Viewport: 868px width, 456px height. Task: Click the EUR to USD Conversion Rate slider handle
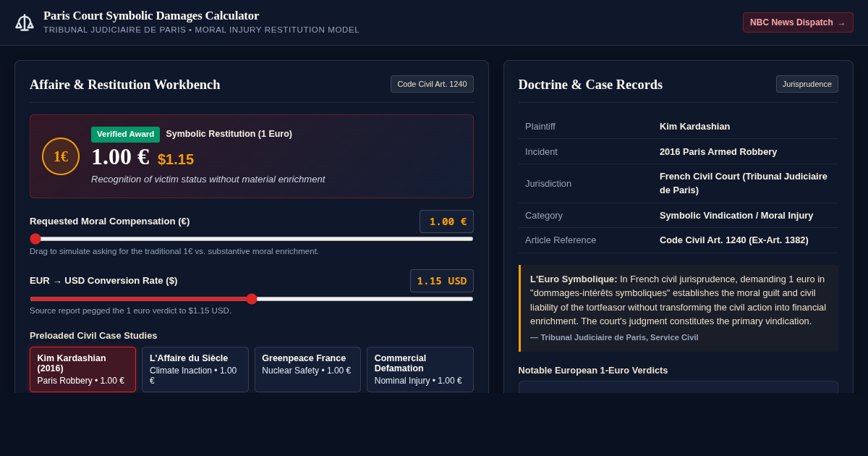(x=252, y=299)
